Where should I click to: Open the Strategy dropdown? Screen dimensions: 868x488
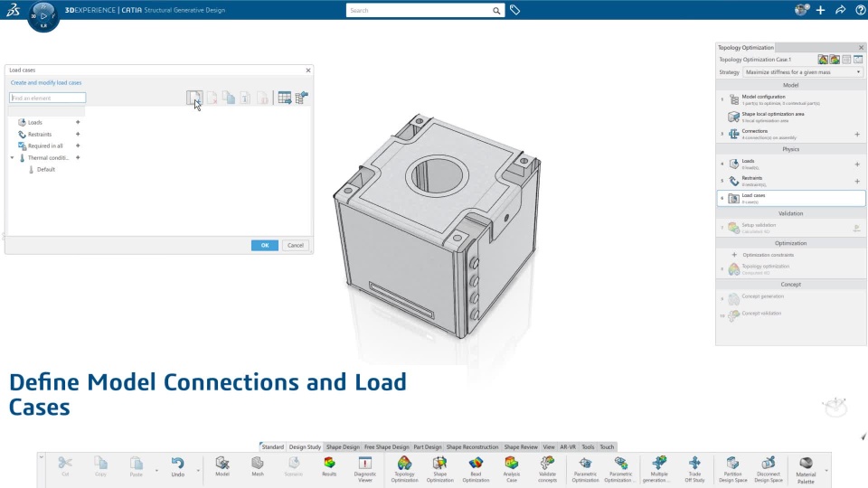click(x=803, y=72)
